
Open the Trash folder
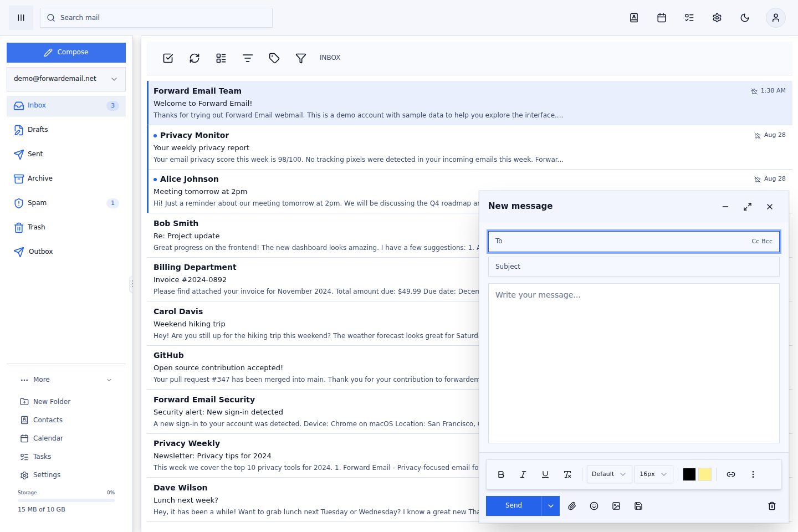66,227
